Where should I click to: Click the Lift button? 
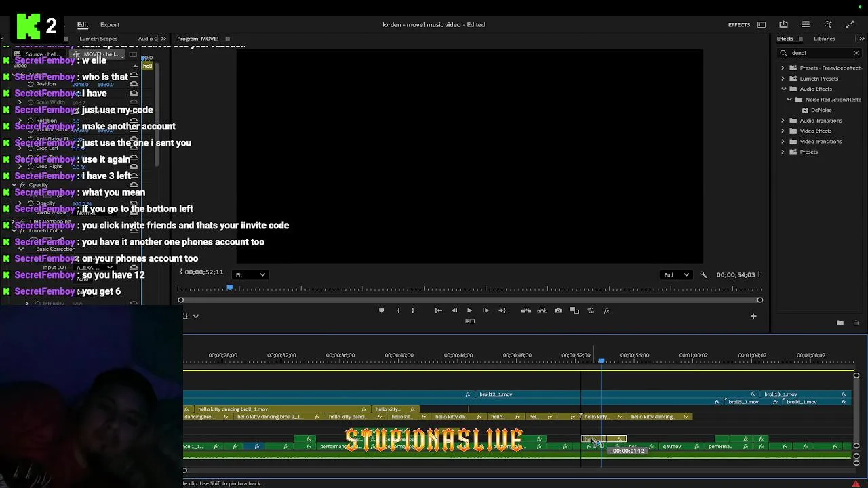click(x=526, y=310)
